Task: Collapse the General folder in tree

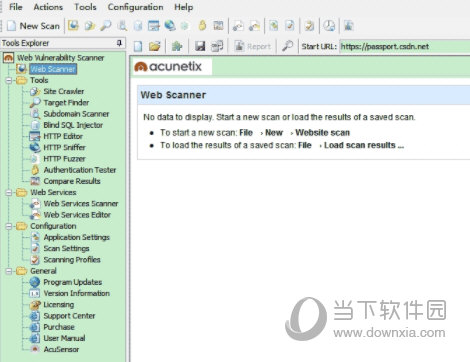Action: tap(9, 271)
